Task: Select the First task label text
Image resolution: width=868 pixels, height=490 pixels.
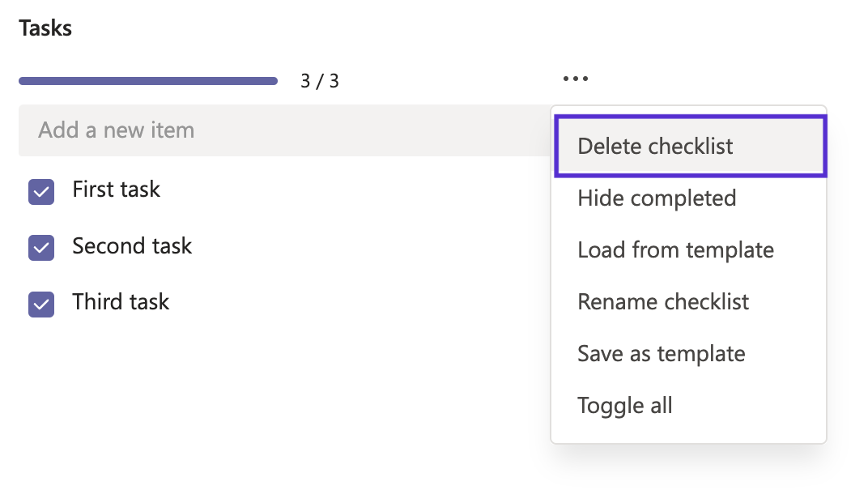Action: click(116, 190)
